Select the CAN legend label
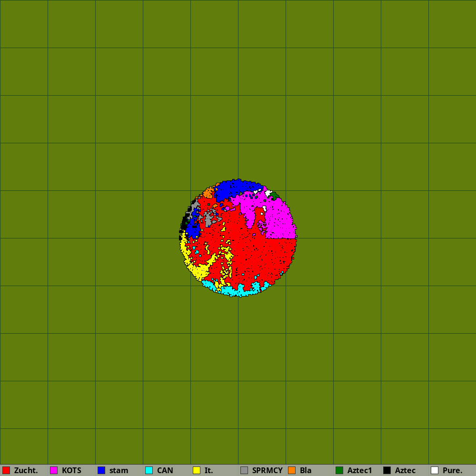476x476 pixels. coord(165,471)
